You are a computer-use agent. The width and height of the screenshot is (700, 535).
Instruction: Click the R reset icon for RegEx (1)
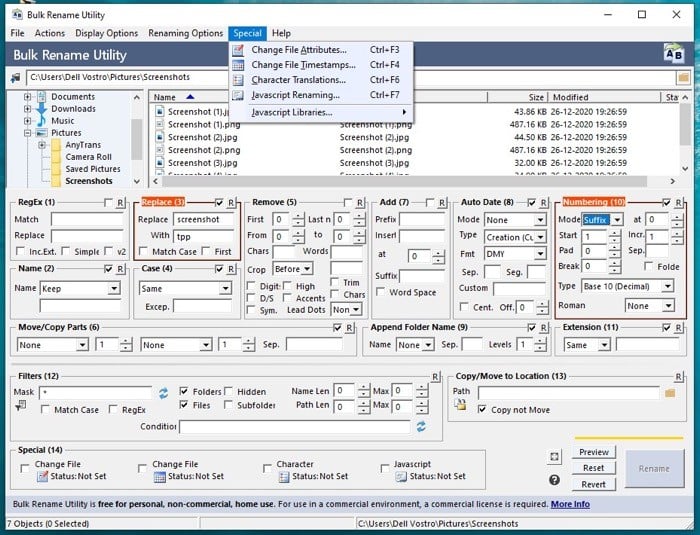point(120,203)
